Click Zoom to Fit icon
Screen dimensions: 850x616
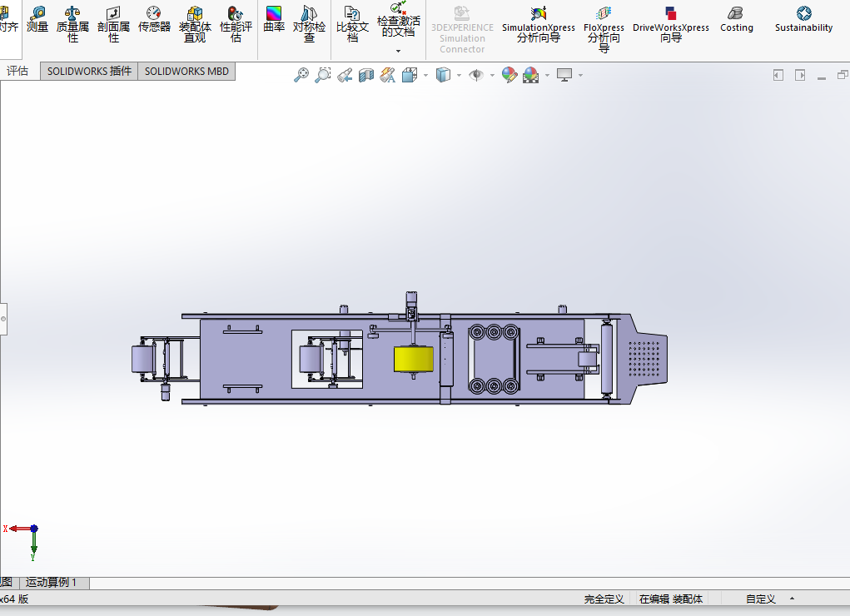point(301,75)
